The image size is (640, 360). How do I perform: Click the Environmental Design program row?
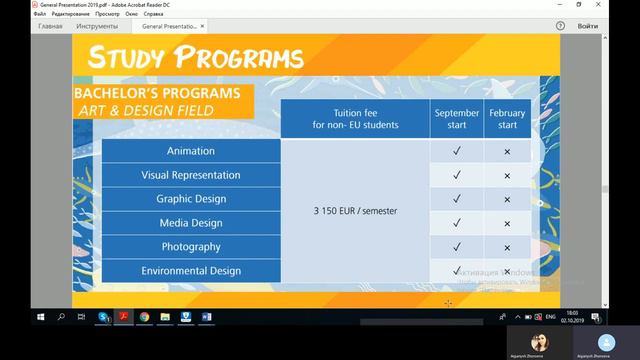point(191,271)
